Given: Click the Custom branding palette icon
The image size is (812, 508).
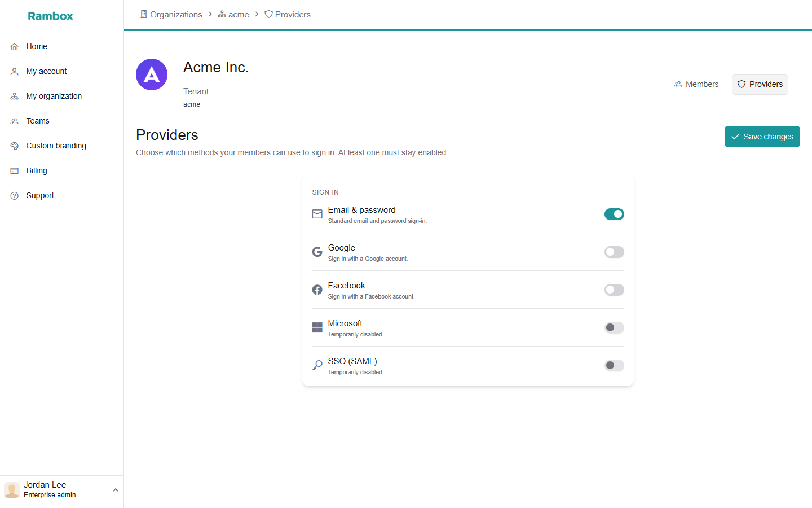Looking at the screenshot, I should point(15,146).
